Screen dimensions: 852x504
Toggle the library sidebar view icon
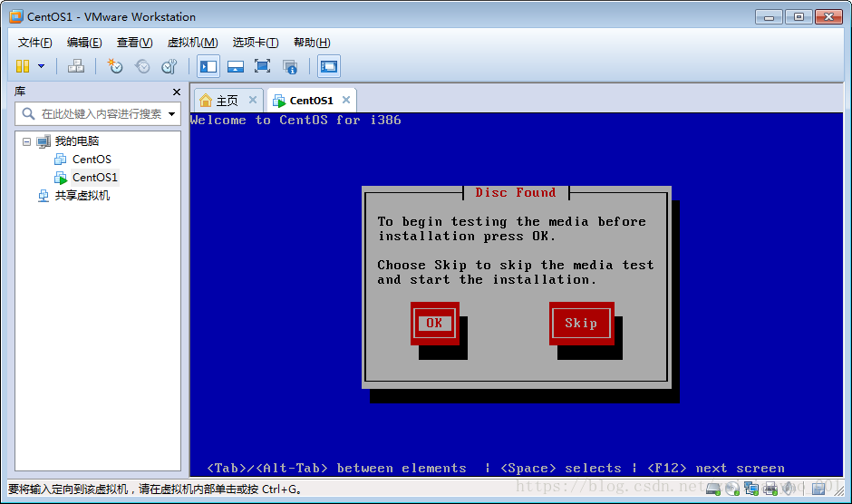208,66
